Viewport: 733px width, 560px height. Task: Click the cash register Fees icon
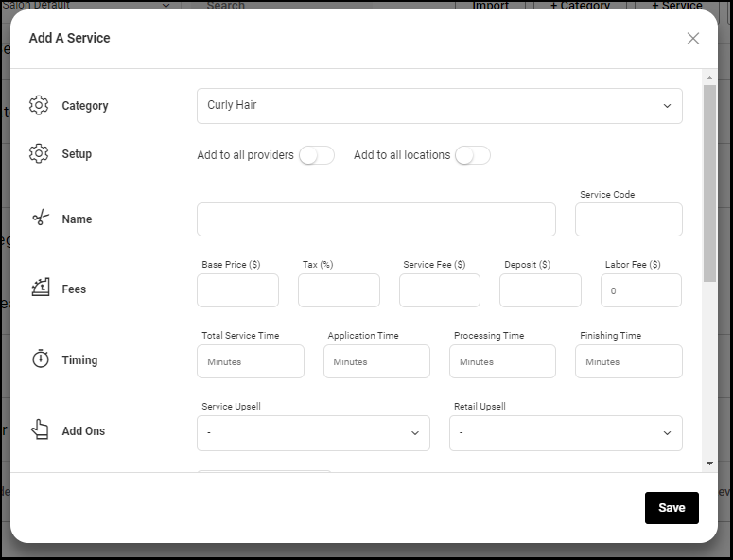41,287
